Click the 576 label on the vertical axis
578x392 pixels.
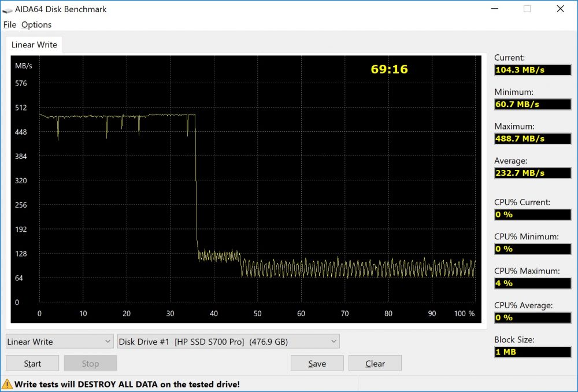pos(21,83)
